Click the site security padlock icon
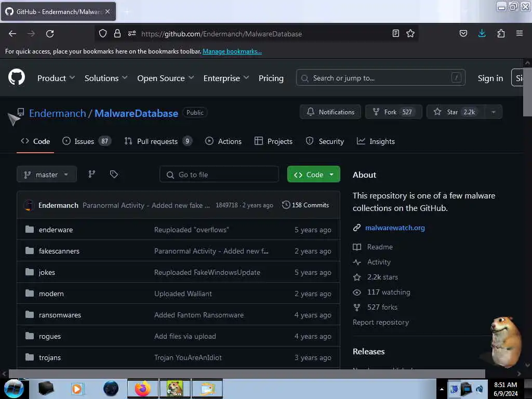 117,33
